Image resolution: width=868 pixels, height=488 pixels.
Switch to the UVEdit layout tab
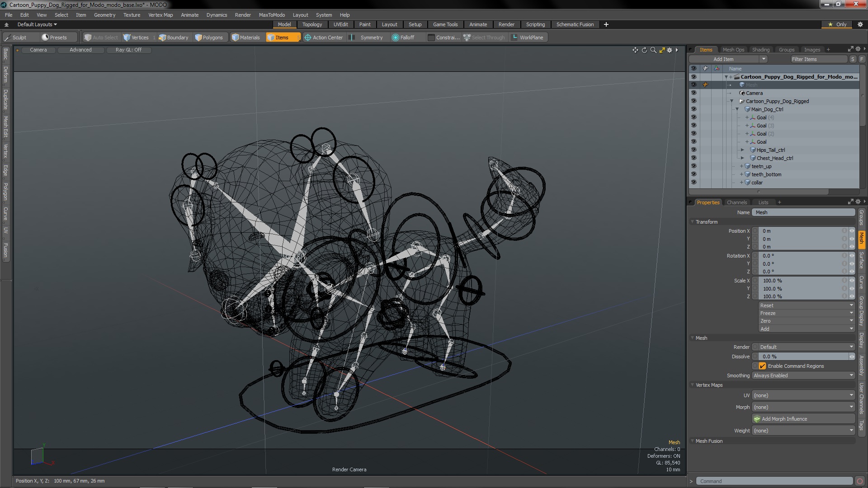coord(340,24)
